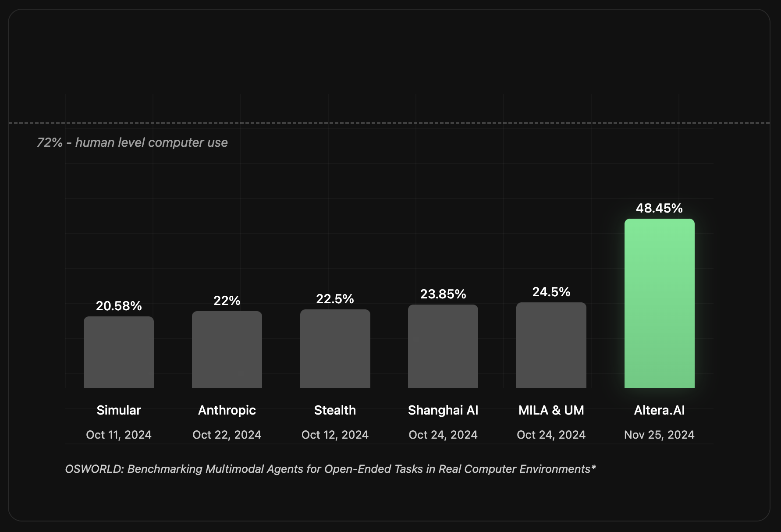This screenshot has height=532, width=781.
Task: Click the green Altera.AI bar
Action: coord(659,303)
